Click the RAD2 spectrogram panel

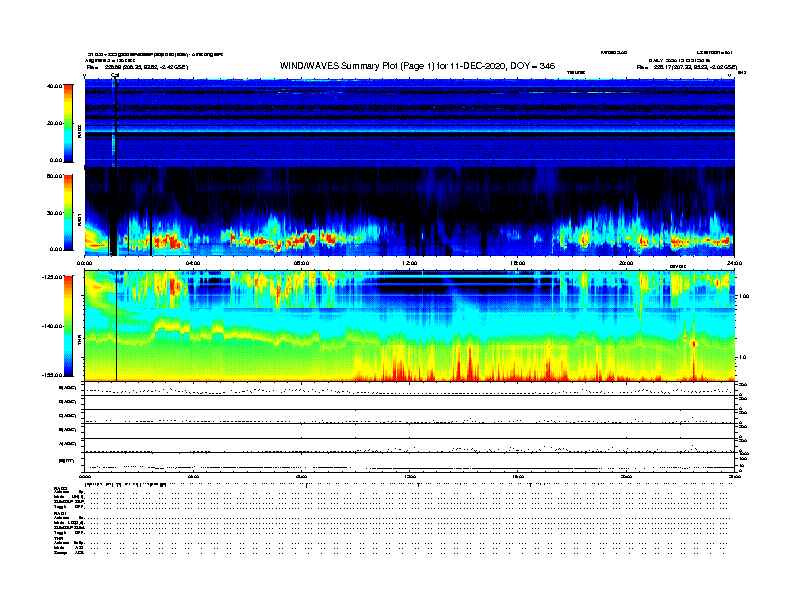(x=410, y=123)
